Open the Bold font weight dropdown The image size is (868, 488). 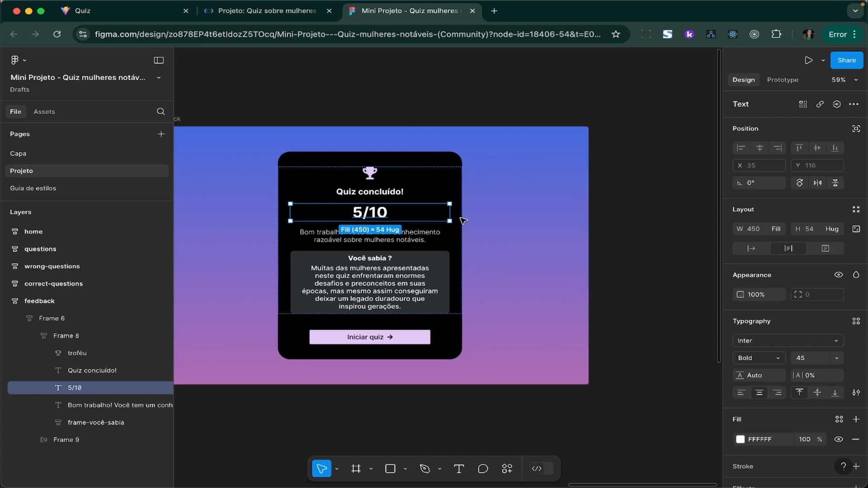point(759,358)
